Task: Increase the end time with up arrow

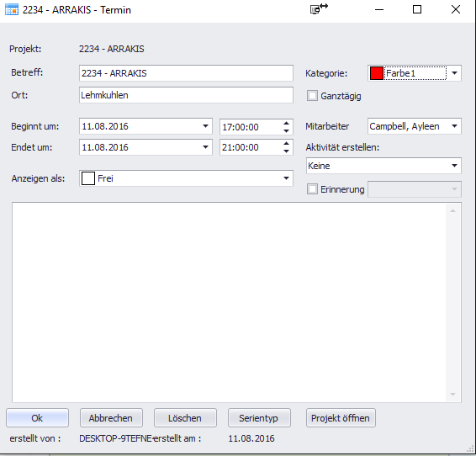Action: tap(286, 144)
